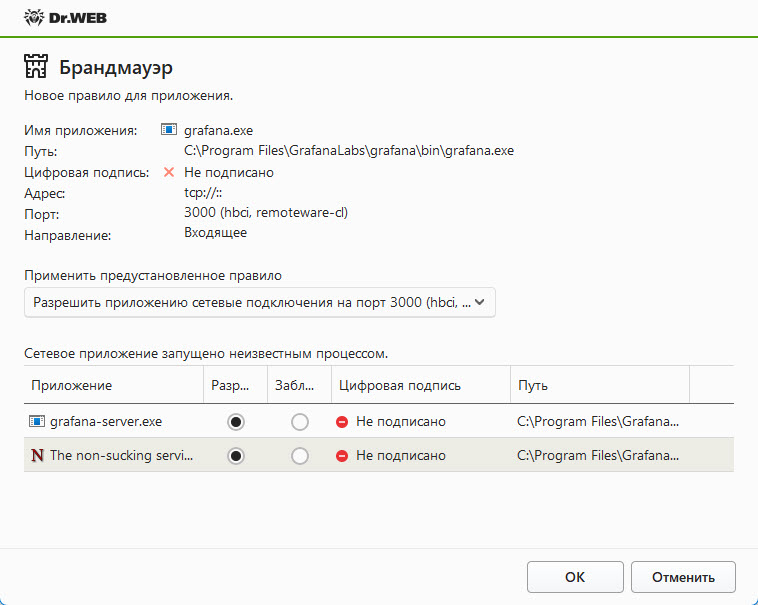Select Block radio for grafana-server.exe

(x=299, y=422)
